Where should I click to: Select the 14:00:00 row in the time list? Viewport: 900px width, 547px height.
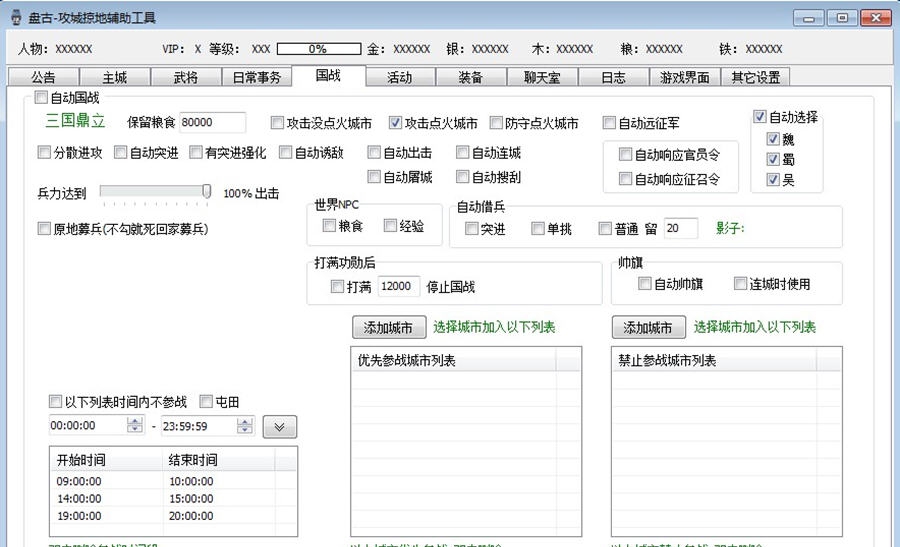80,498
